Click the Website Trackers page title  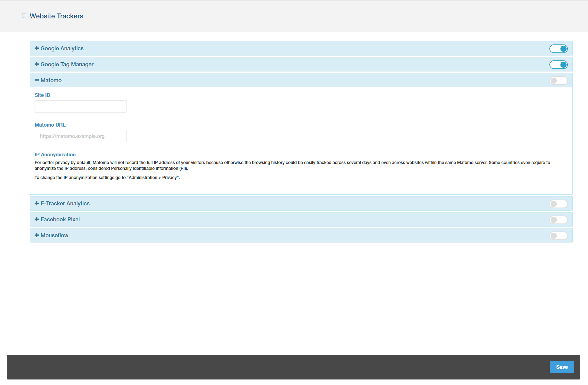click(56, 16)
